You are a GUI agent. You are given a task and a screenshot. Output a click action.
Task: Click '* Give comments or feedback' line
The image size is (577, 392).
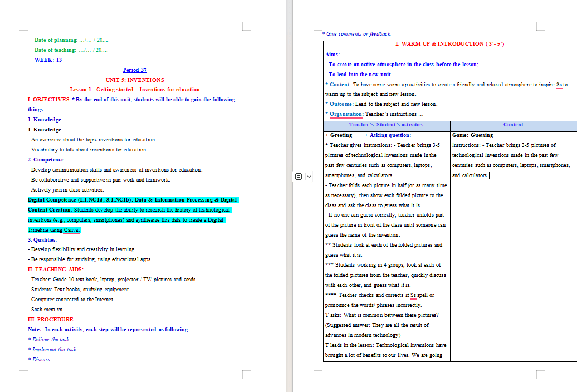[x=356, y=34]
